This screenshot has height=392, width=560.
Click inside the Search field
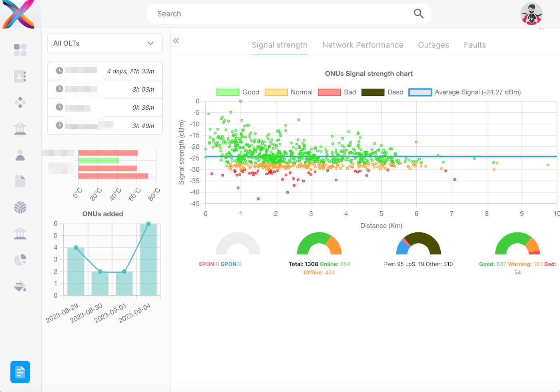tap(280, 14)
